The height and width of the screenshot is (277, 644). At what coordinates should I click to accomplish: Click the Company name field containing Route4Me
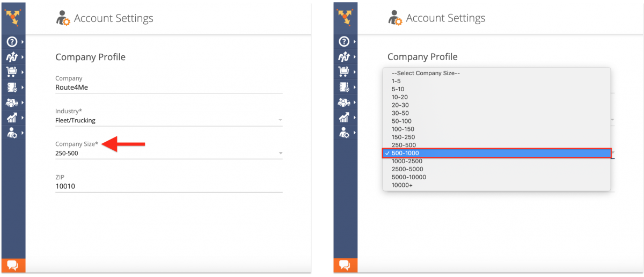point(169,88)
